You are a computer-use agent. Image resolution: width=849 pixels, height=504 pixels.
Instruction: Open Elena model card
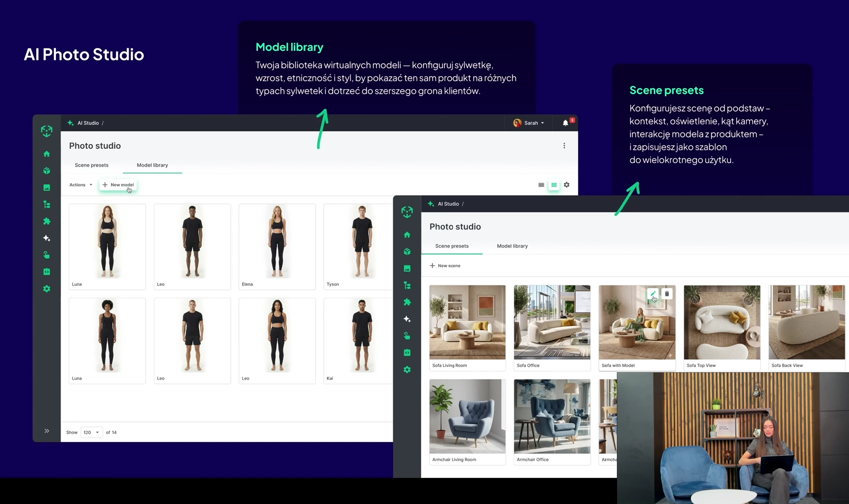[277, 246]
